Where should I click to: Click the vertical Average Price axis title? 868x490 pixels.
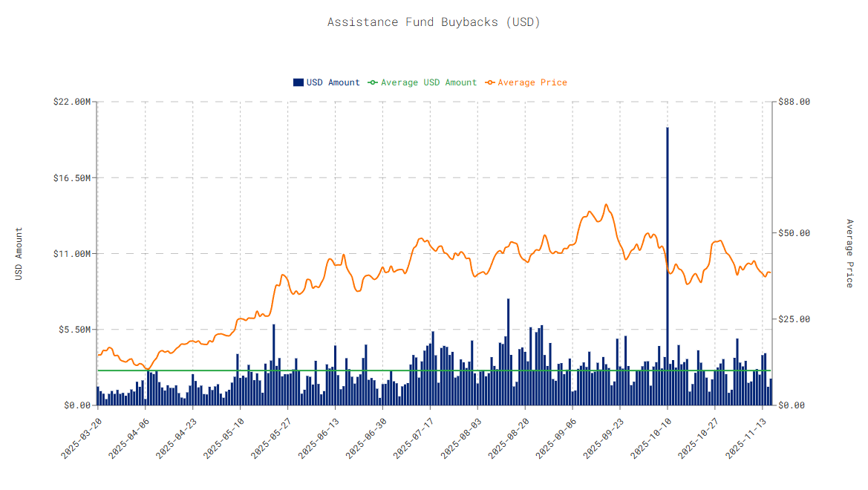tap(849, 254)
